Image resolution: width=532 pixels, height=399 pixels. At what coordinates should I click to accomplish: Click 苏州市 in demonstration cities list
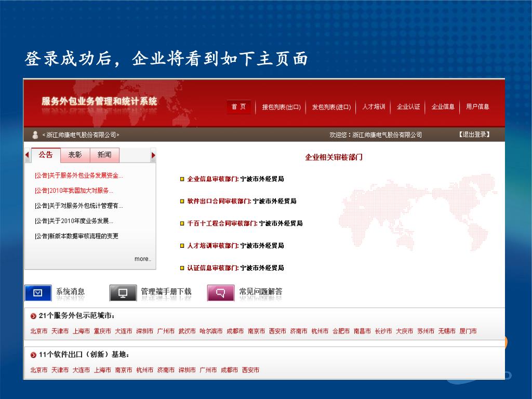pos(426,331)
